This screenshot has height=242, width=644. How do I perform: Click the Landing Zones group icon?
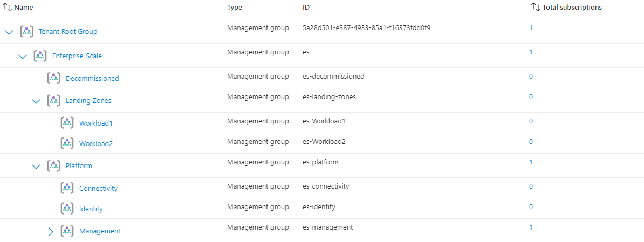54,101
